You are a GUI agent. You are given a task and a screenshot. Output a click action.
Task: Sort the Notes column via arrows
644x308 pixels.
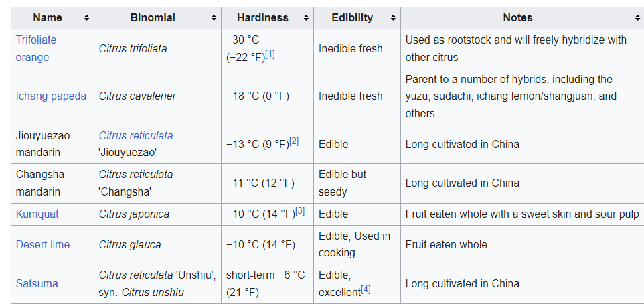point(637,18)
